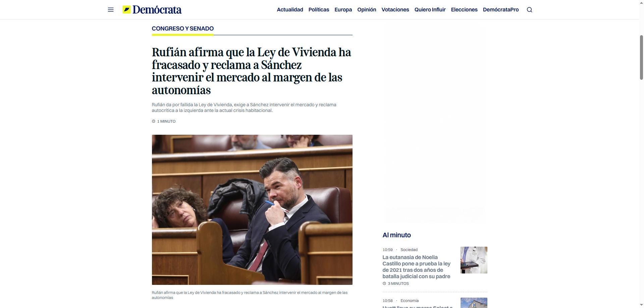Click the building thumbnail for Economía story

pyautogui.click(x=474, y=303)
